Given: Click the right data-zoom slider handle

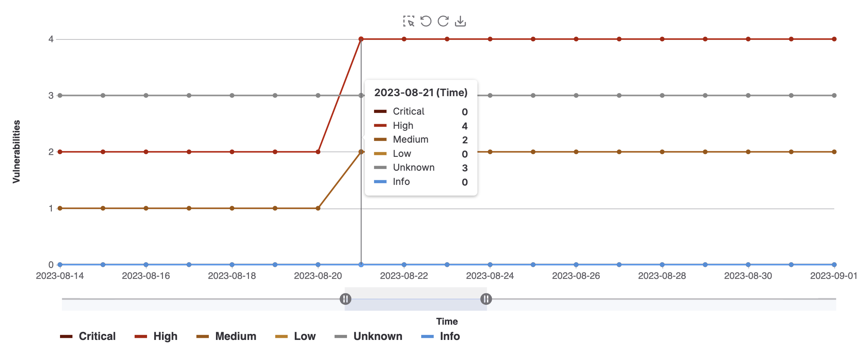Looking at the screenshot, I should point(486,299).
